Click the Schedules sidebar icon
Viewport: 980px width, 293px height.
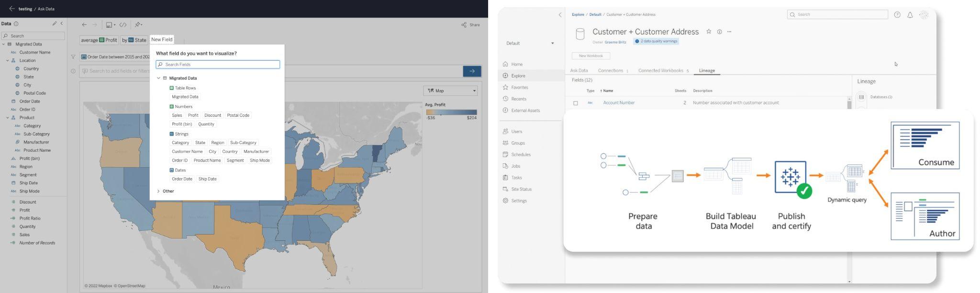pos(505,154)
